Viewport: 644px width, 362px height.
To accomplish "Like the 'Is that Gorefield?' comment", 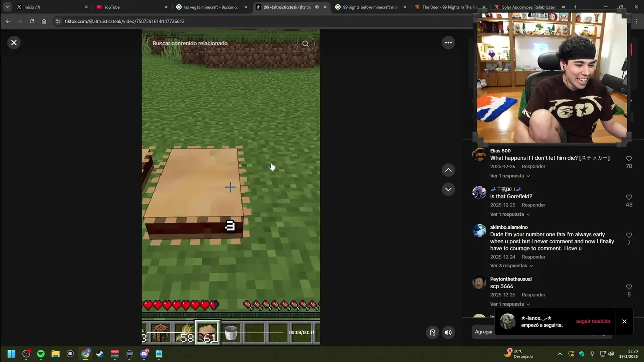I will (629, 197).
